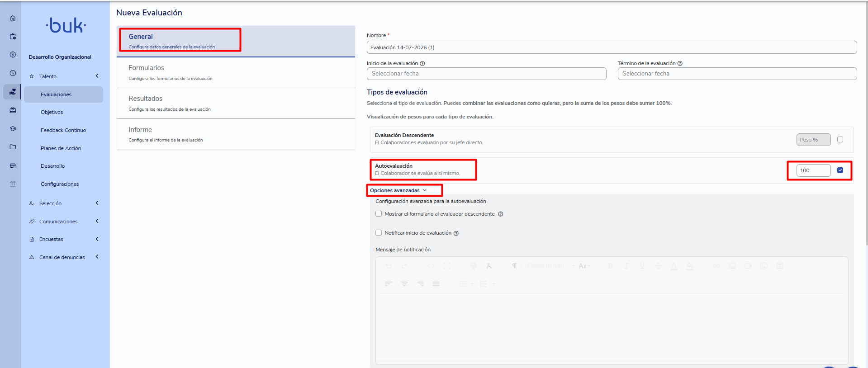The height and width of the screenshot is (368, 868).
Task: Open the Familia de fuente dropdown
Action: (550, 266)
